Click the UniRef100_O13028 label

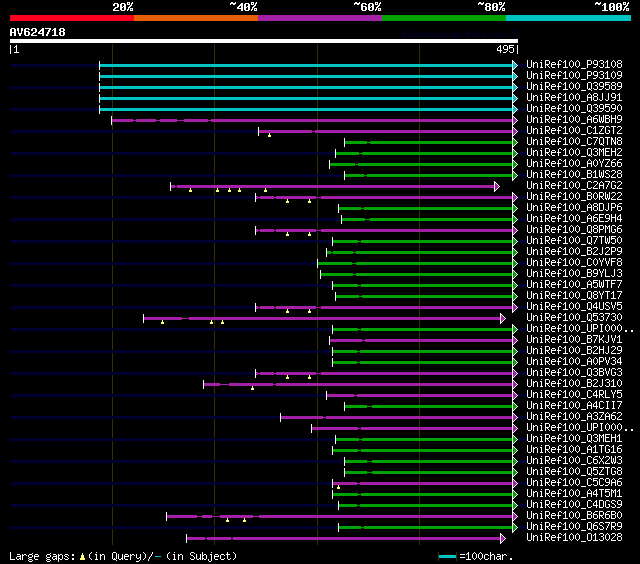pyautogui.click(x=574, y=538)
